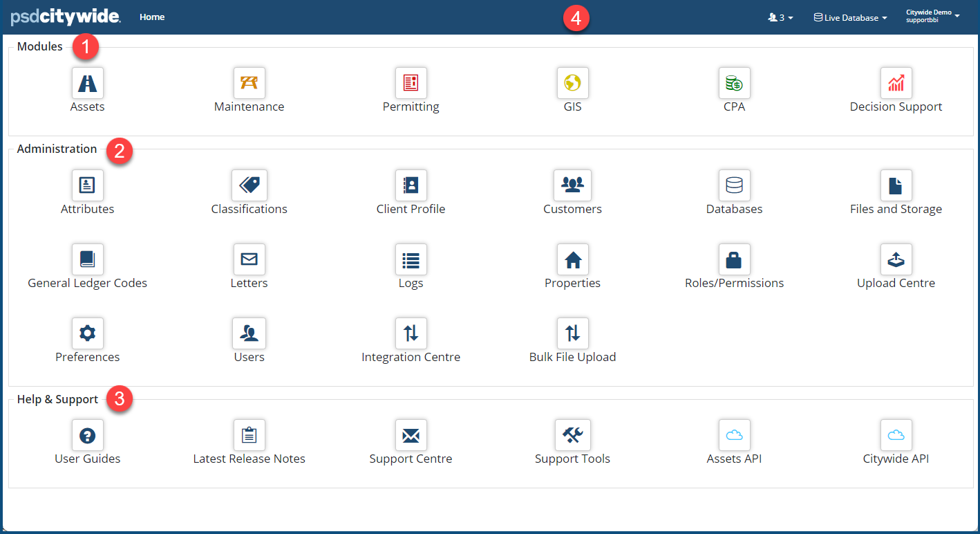Click the Latest Release Notes label
The height and width of the screenshot is (534, 980).
click(249, 459)
